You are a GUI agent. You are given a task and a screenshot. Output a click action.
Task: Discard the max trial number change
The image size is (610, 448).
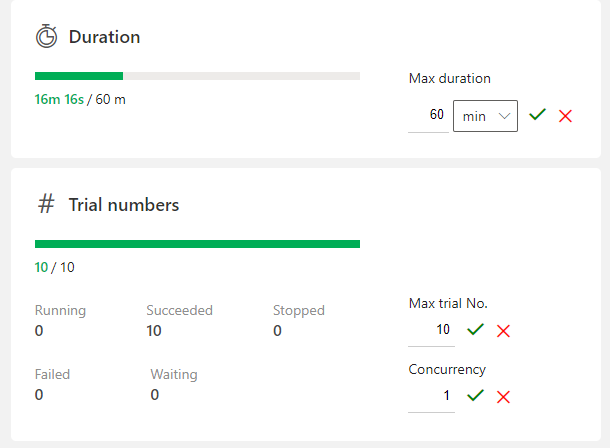[x=503, y=330]
